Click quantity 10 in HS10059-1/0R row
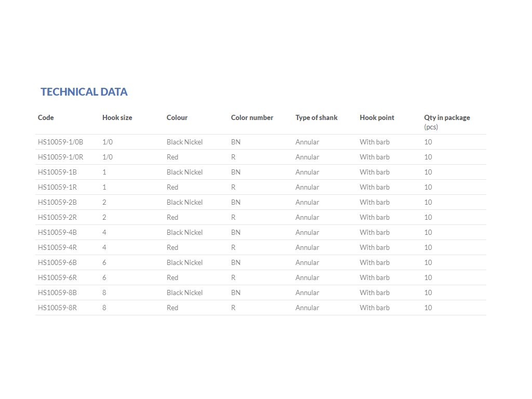This screenshot has width=532, height=399. (x=428, y=157)
